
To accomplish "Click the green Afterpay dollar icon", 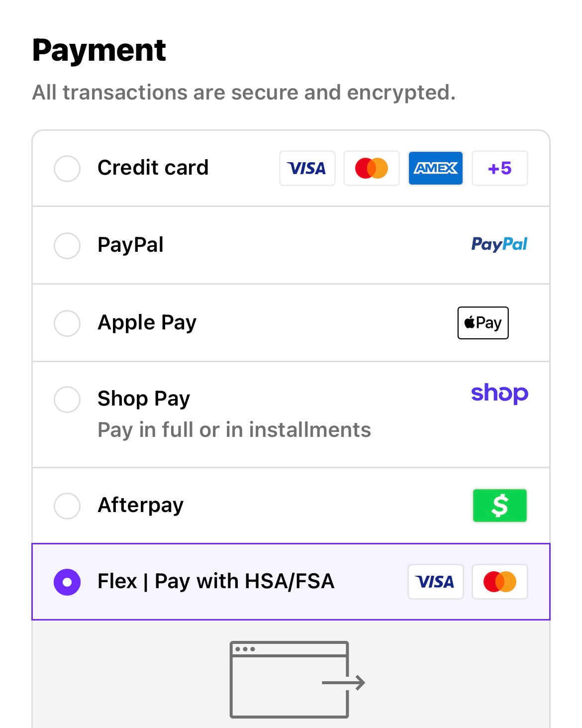I will [500, 506].
